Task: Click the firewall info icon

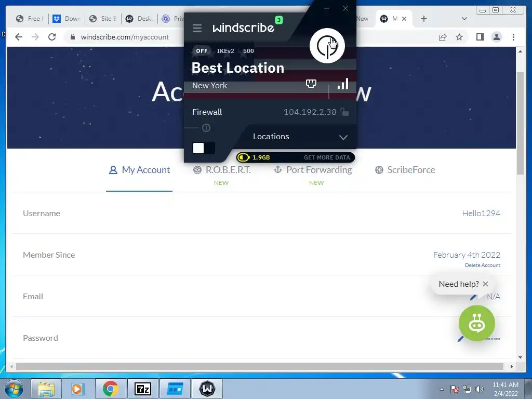Action: (206, 128)
